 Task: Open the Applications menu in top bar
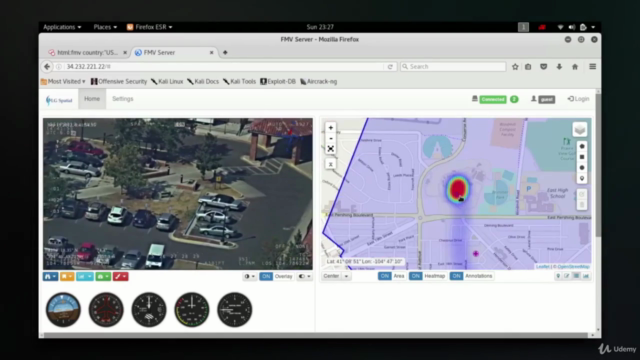pos(62,27)
